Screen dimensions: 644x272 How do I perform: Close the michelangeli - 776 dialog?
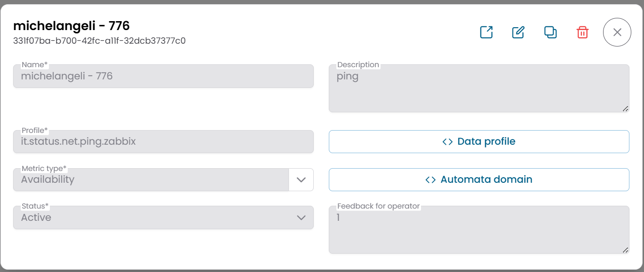(617, 32)
